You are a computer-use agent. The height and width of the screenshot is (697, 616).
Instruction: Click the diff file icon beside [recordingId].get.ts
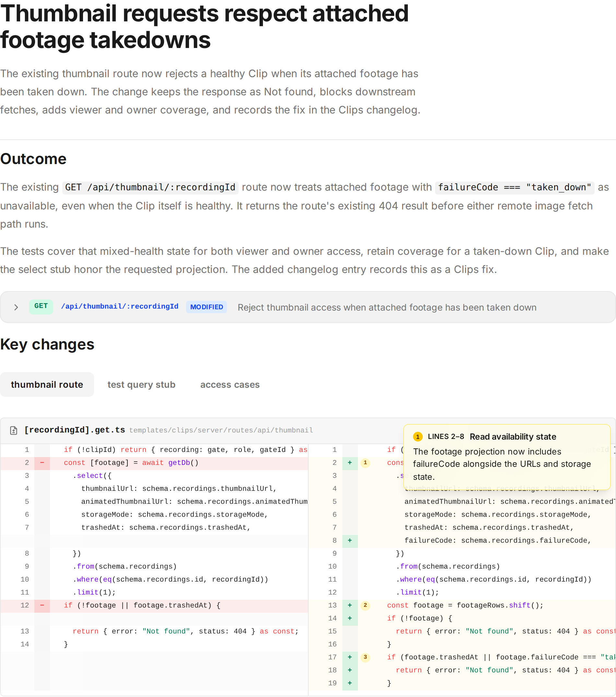point(14,430)
